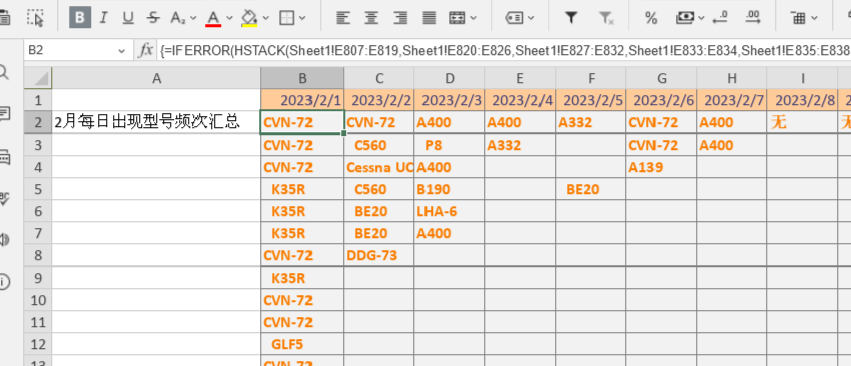Click accounting currency style icon
Viewport: 851px width, 366px height.
685,18
